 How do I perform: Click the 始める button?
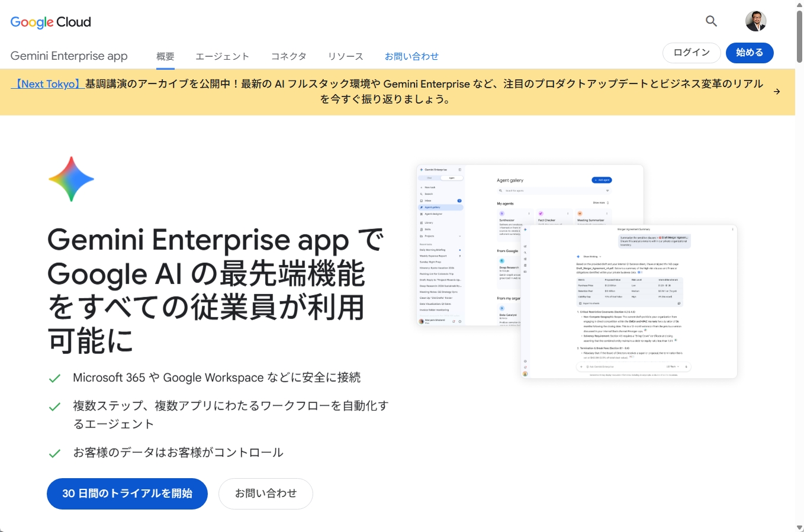coord(750,53)
